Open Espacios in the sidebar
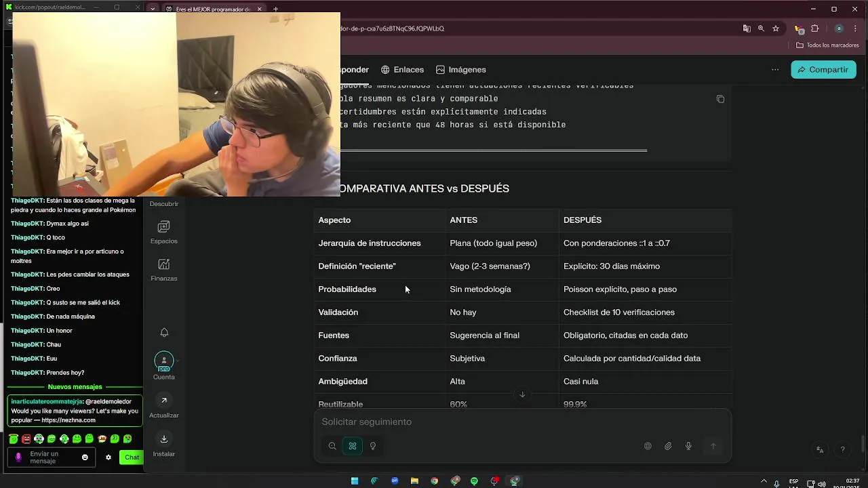The image size is (868, 488). [164, 232]
